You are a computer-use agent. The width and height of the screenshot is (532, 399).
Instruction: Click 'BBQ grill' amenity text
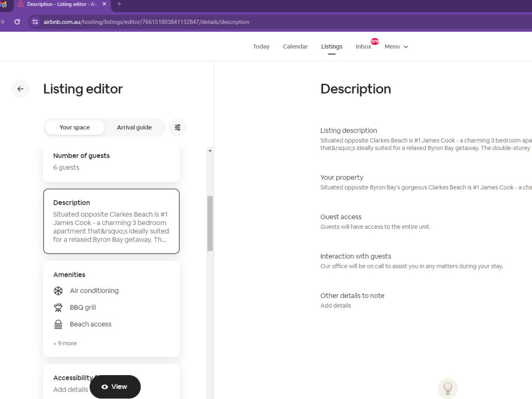coord(83,307)
